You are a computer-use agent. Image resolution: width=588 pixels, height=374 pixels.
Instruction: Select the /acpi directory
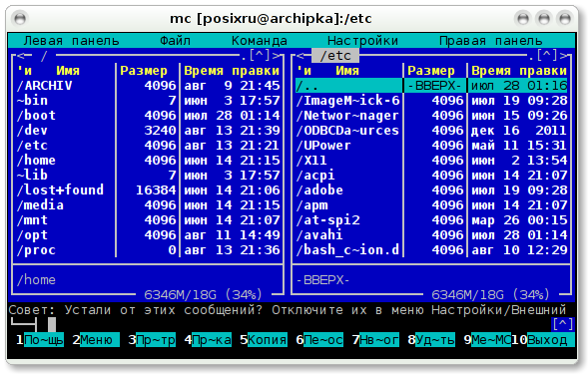[x=431, y=176]
